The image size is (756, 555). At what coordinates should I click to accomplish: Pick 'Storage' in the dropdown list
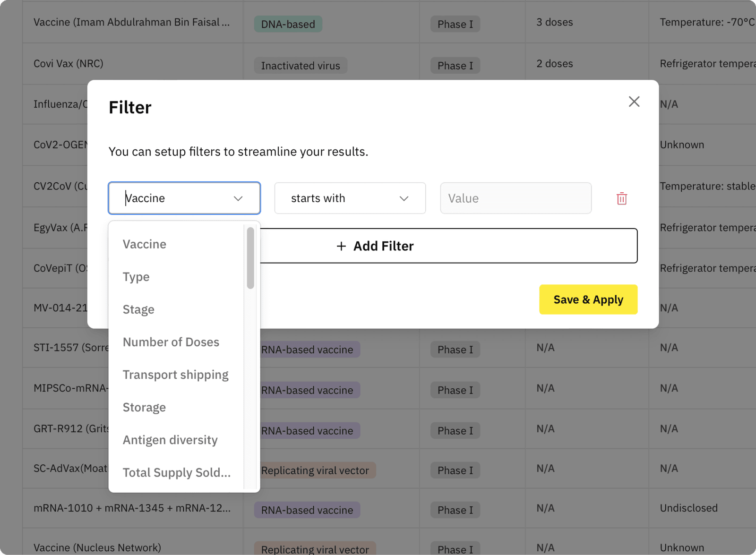(x=144, y=407)
